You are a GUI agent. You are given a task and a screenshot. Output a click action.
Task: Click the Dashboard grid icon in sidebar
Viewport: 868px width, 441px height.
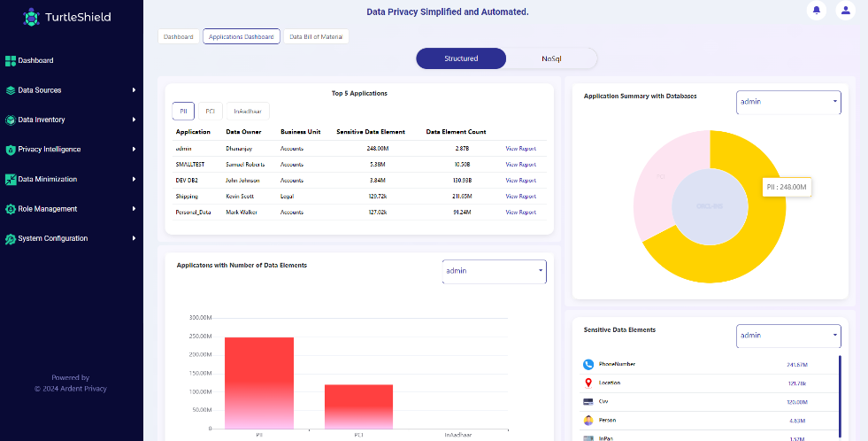11,61
